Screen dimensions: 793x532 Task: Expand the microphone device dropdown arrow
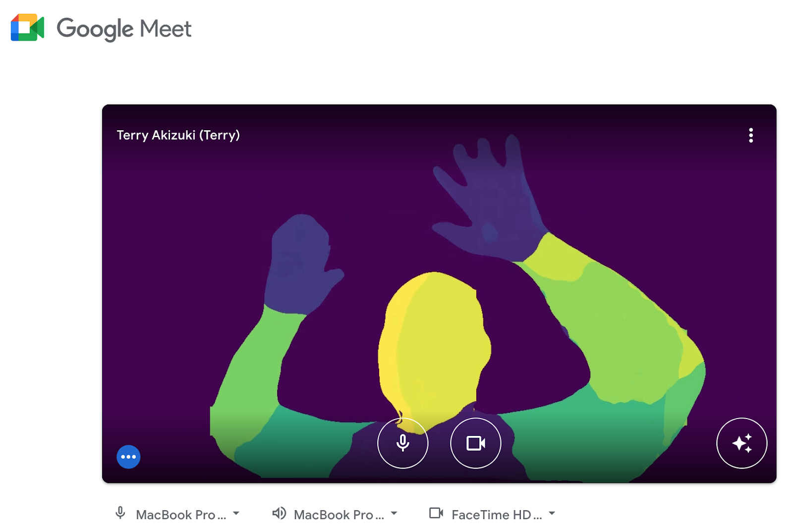236,514
